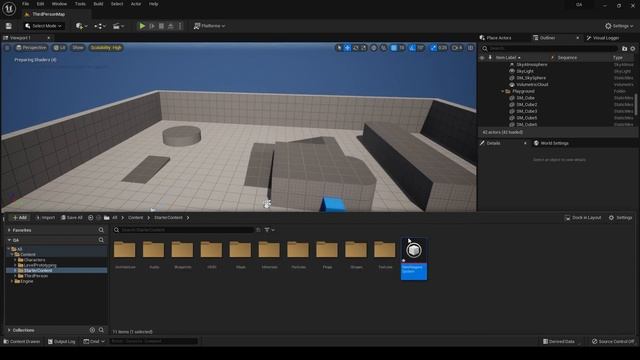Toggle rotation snapping angle icon

tap(412, 48)
